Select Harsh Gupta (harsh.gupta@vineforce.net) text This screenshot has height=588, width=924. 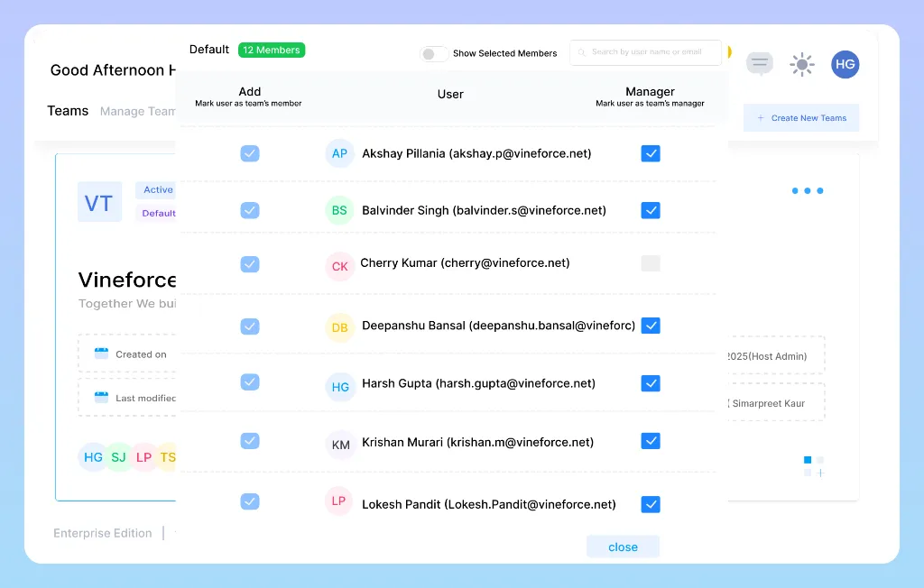478,383
